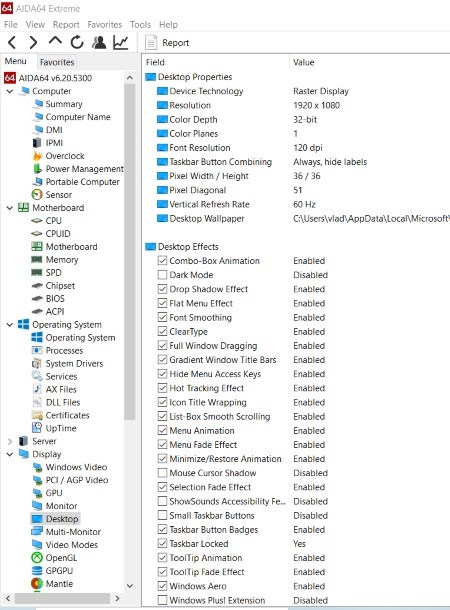Image resolution: width=450 pixels, height=610 pixels.
Task: Uncheck the ClearType checkbox
Action: point(163,331)
